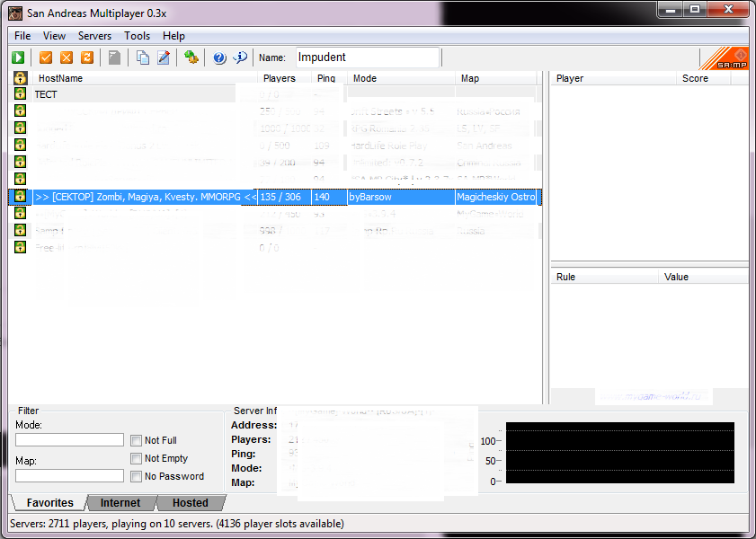
Task: Sort by the HostName column header
Action: click(144, 78)
